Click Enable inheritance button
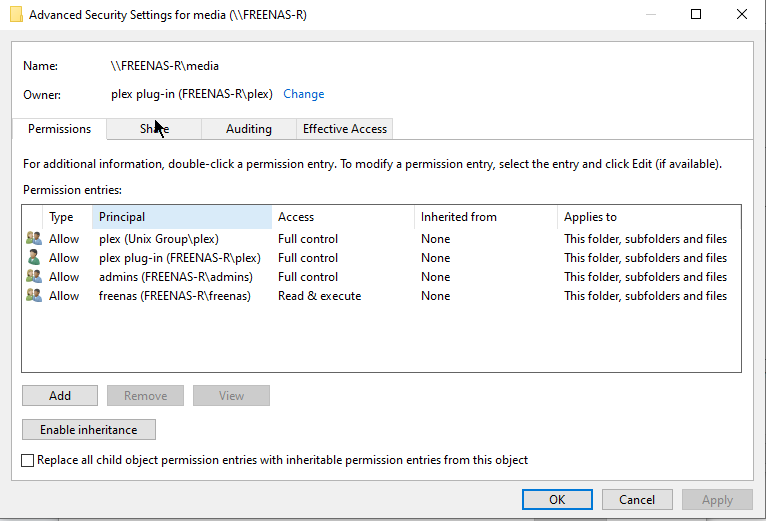 (88, 430)
